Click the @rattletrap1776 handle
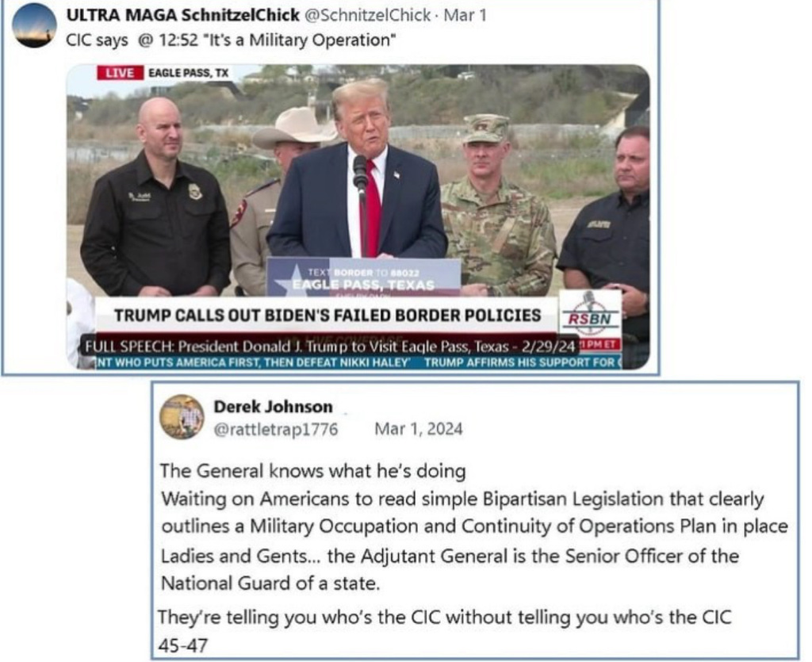Image resolution: width=812 pixels, height=662 pixels. (276, 430)
